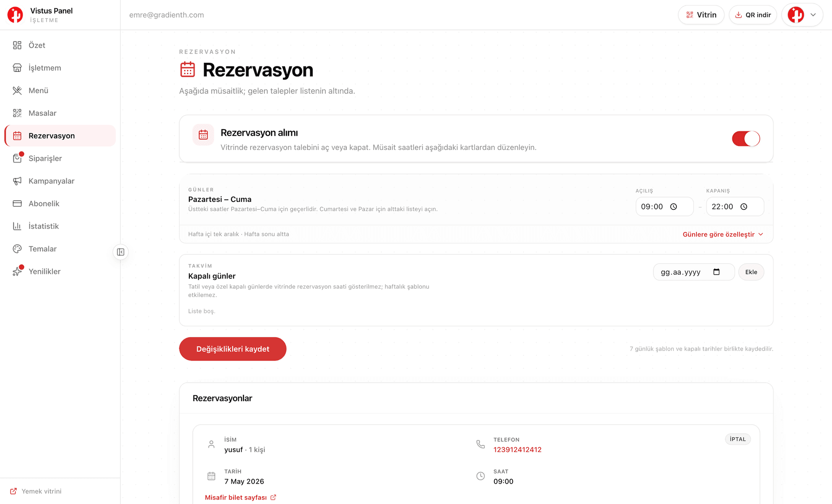Click the Kapanış time field 22:00
The image size is (832, 504).
(735, 207)
